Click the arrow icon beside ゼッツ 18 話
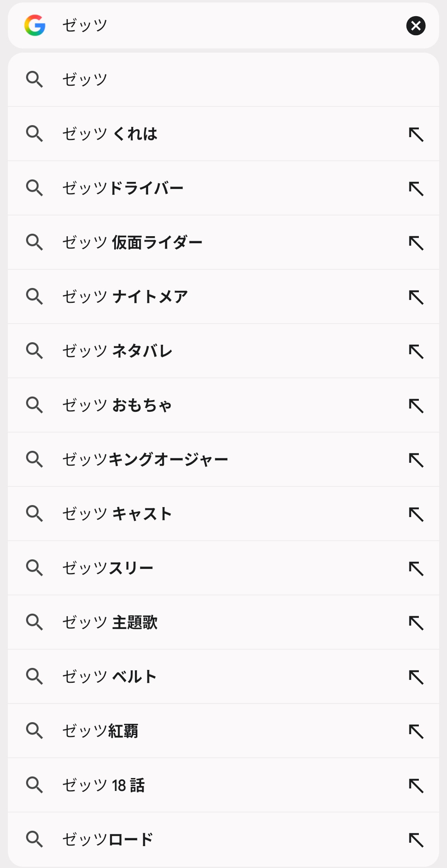This screenshot has height=868, width=447. pos(416,786)
